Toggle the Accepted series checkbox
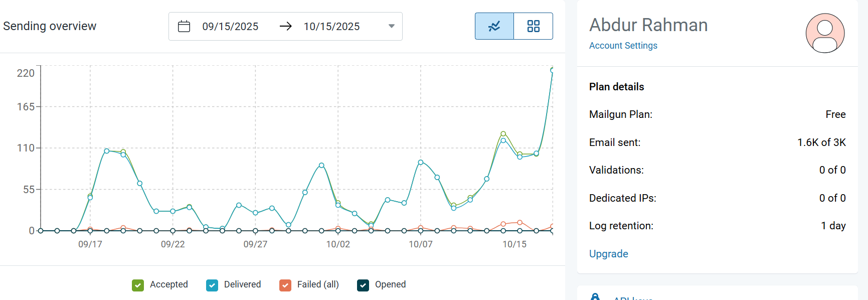868x300 pixels. 138,285
